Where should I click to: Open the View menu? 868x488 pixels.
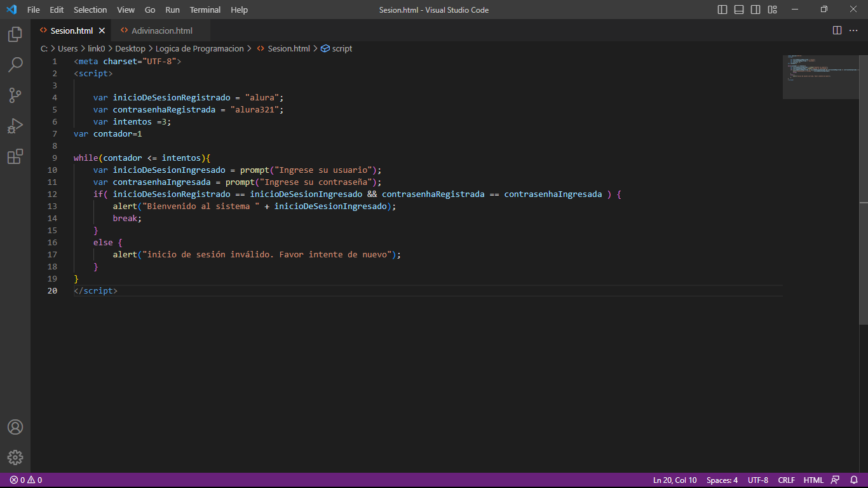coord(126,10)
